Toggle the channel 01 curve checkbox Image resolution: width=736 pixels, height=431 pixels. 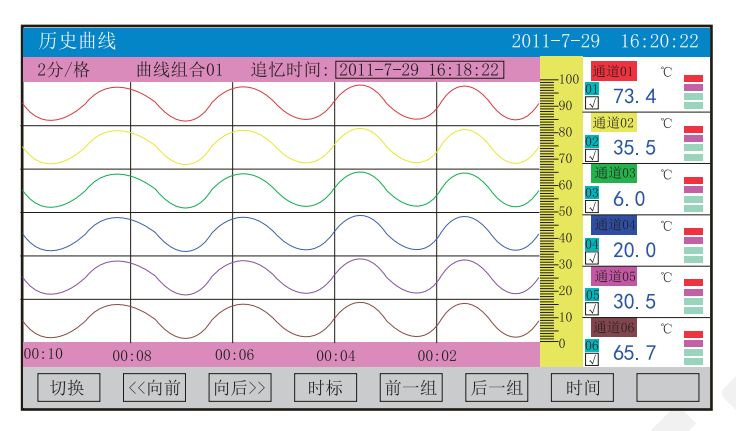[x=591, y=103]
